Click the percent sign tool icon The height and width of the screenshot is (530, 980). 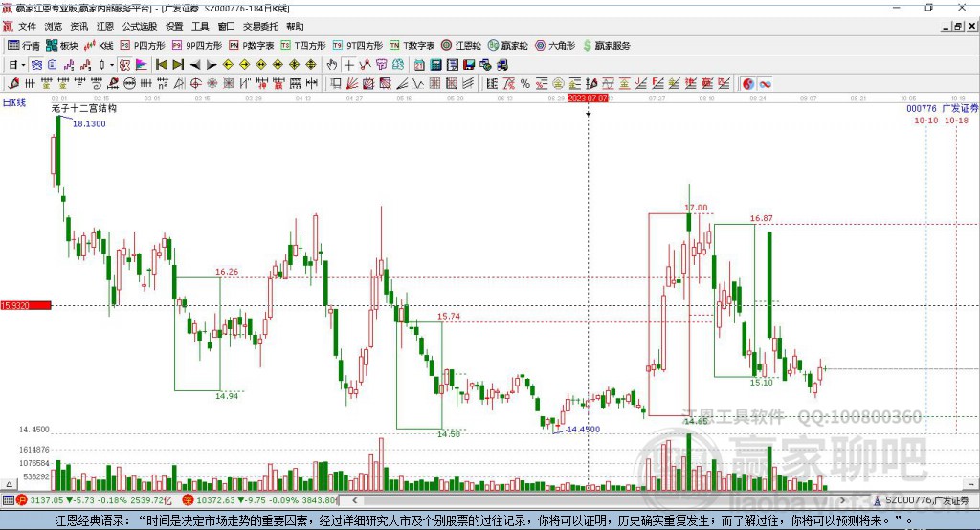(525, 84)
